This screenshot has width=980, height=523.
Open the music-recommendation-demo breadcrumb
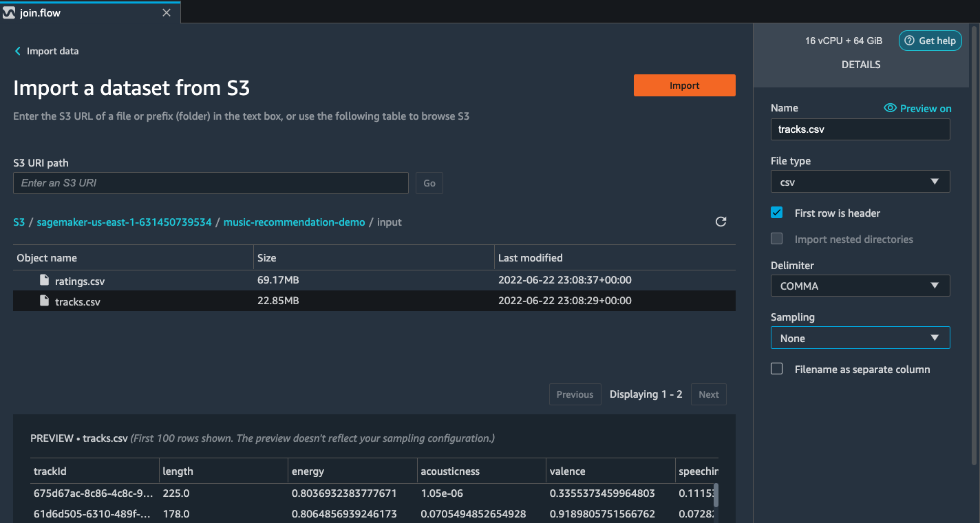[294, 222]
